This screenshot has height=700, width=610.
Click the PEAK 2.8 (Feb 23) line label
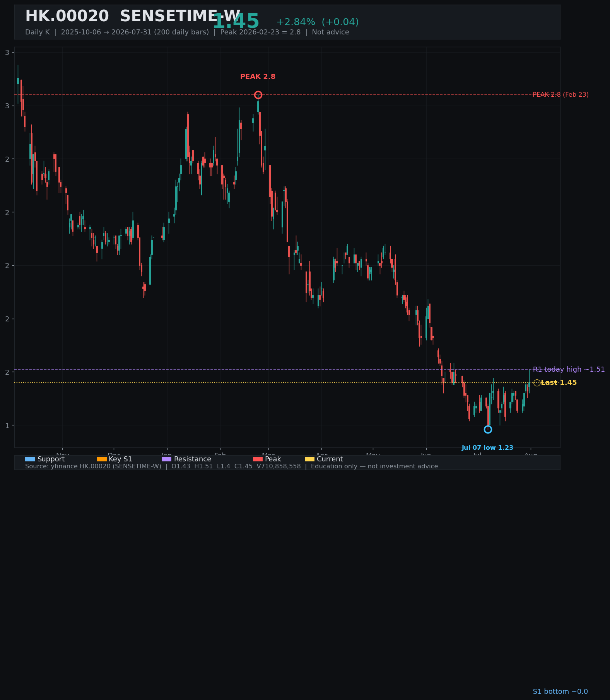tap(560, 94)
